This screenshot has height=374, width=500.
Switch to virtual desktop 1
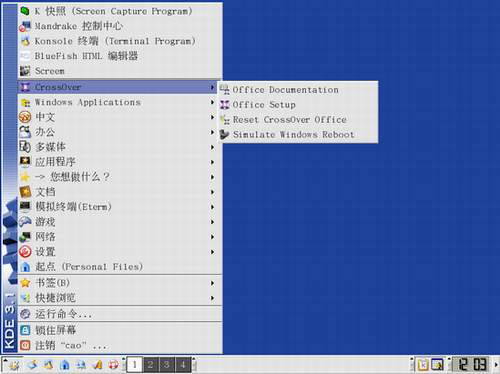pos(135,365)
